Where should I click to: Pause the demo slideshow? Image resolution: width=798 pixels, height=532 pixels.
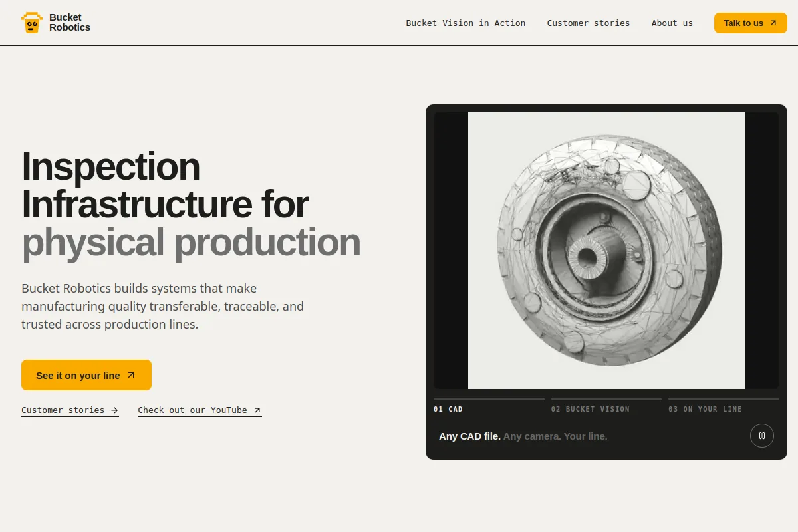tap(762, 436)
